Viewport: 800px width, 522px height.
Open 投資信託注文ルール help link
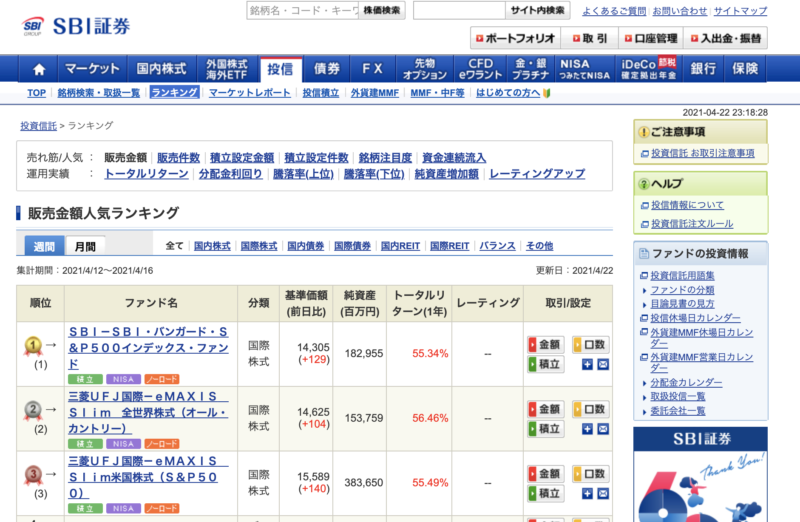(692, 223)
